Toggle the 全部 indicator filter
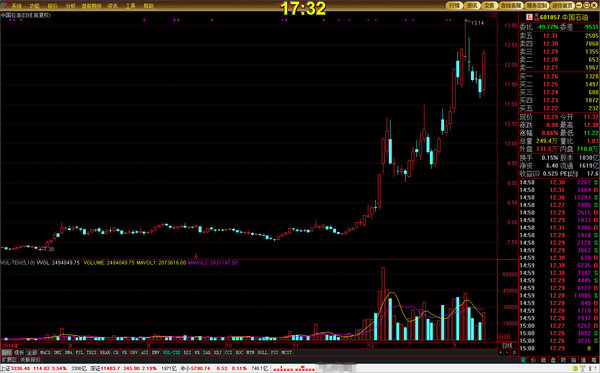Screen dimensions: 600x373 click(32, 352)
